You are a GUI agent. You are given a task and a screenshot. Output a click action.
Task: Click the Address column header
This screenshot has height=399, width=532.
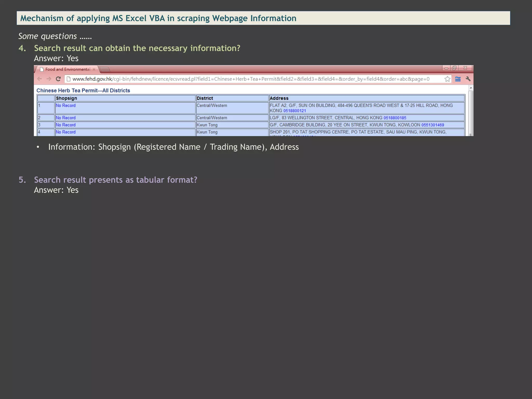pos(367,98)
